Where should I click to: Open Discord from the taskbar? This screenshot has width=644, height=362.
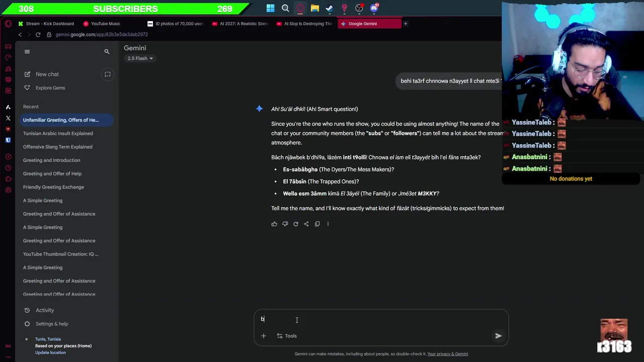[374, 8]
